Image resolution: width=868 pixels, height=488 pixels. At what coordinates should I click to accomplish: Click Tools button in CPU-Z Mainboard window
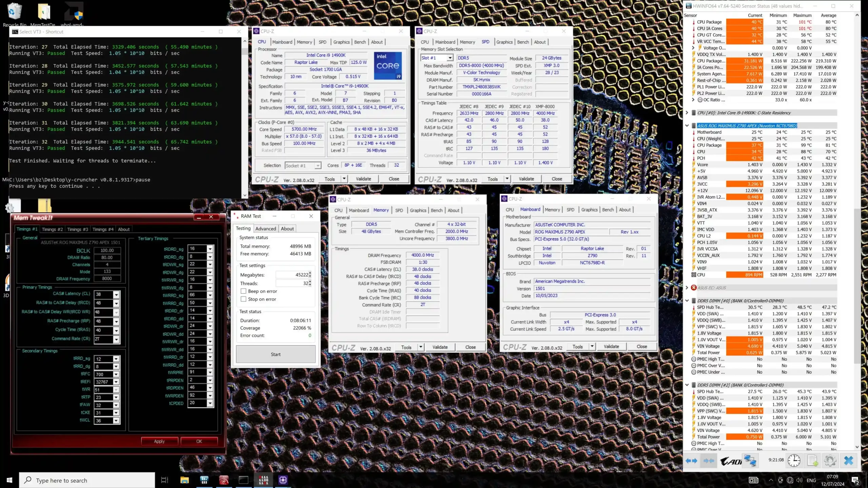coord(577,347)
